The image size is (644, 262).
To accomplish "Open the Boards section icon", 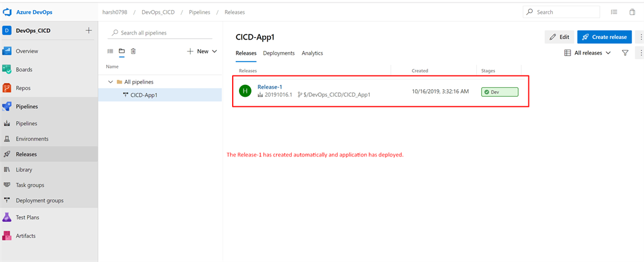I will coord(6,69).
